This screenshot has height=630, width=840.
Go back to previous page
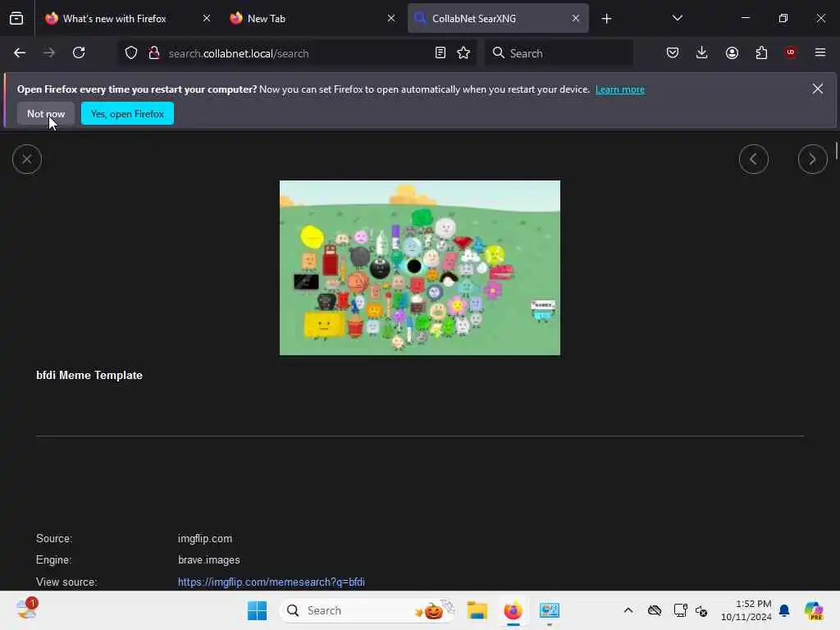(x=20, y=53)
